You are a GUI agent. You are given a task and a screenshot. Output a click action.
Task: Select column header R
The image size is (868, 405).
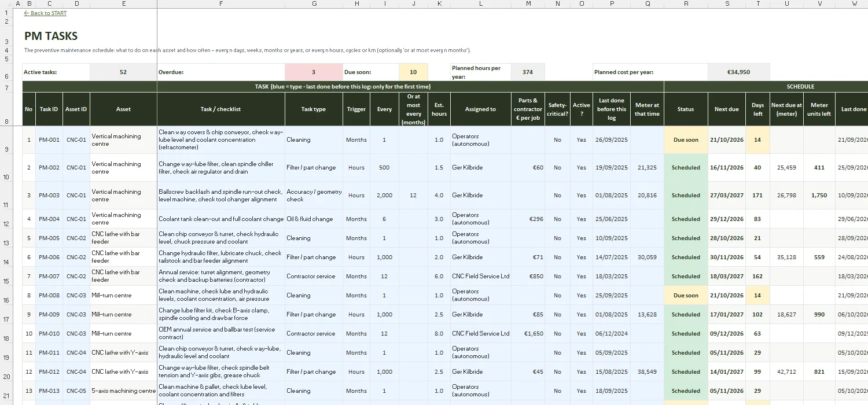[x=686, y=3]
